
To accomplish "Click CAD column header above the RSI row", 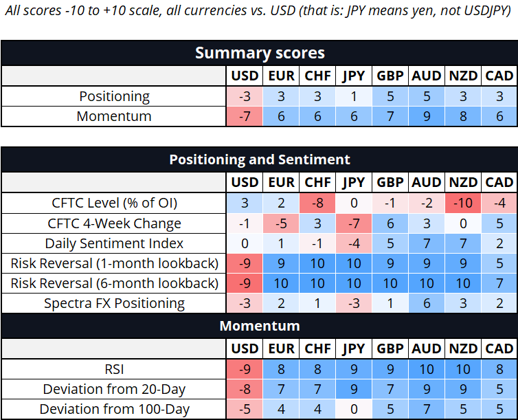I will 499,349.
